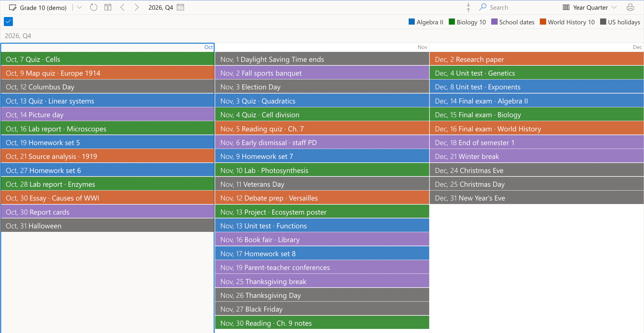The width and height of the screenshot is (644, 333).
Task: Click the School dates legend entry
Action: pyautogui.click(x=513, y=22)
